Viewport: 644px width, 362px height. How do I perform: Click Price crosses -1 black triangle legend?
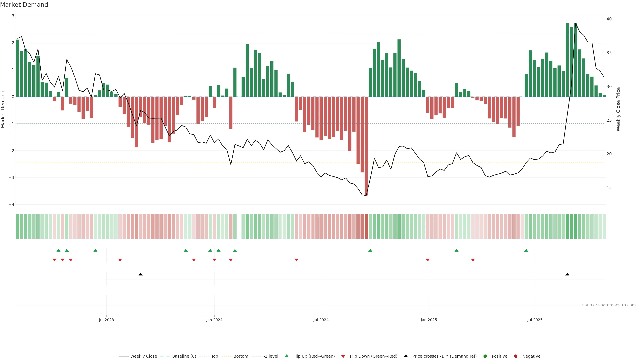[406, 356]
